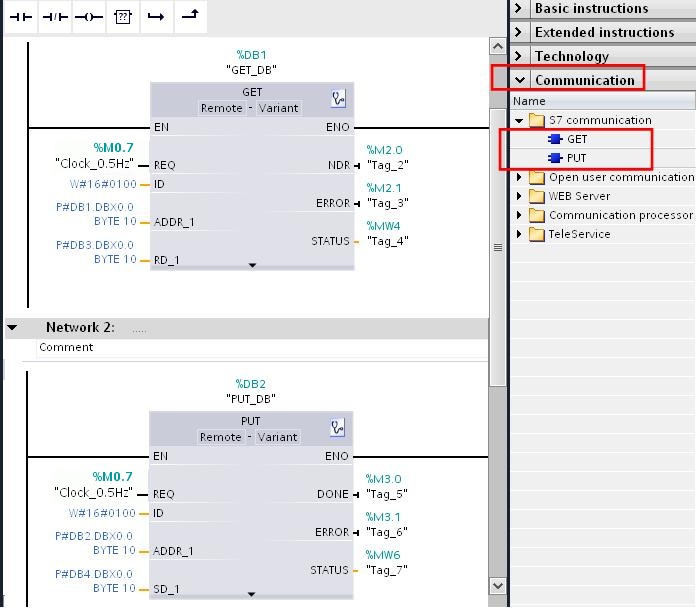The image size is (696, 608).
Task: Insert a normally closed contact
Action: click(55, 17)
